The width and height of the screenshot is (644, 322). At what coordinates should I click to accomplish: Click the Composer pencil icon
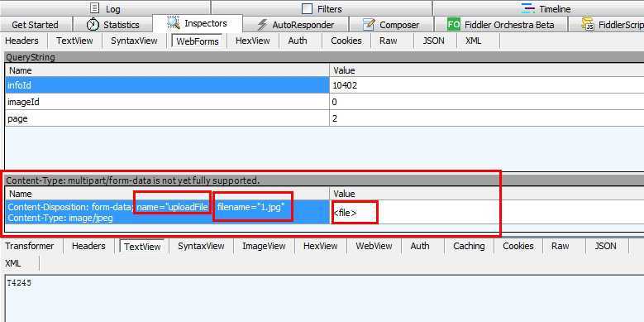click(369, 25)
